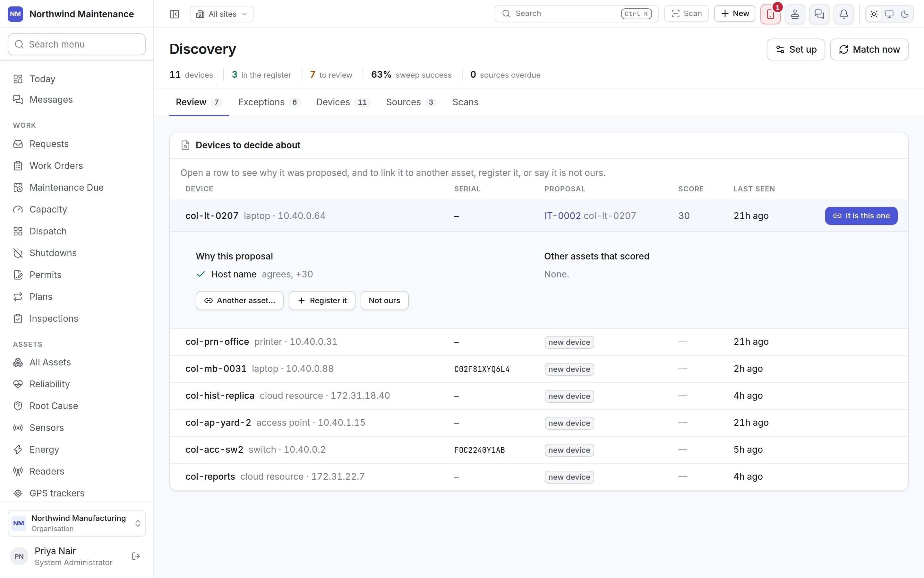
Task: Collapse the col-lt-0207 row
Action: [539, 215]
